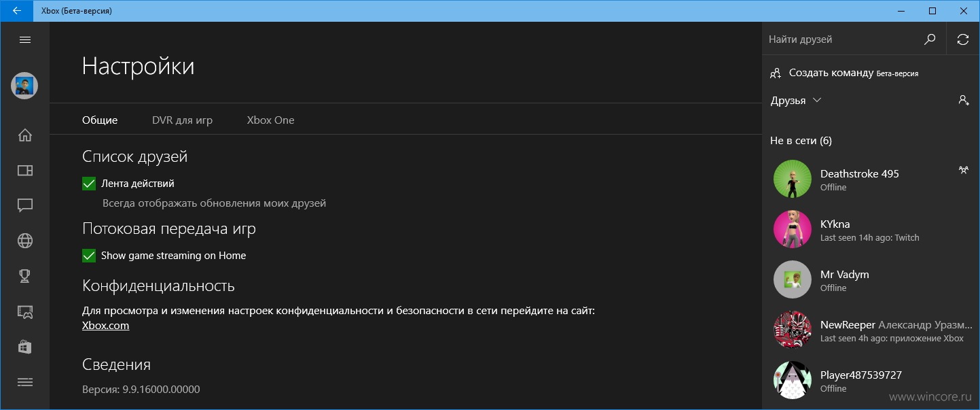Switch to the Xbox One tab
This screenshot has width=980, height=410.
point(270,120)
